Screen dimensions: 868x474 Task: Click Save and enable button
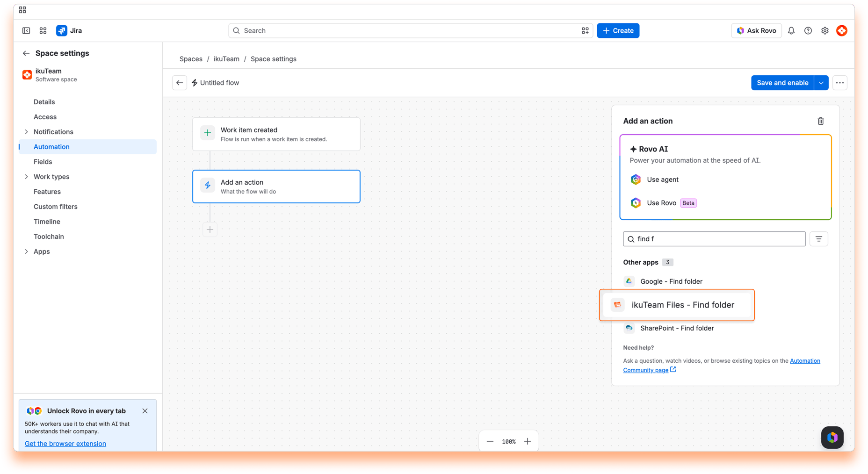pos(782,83)
